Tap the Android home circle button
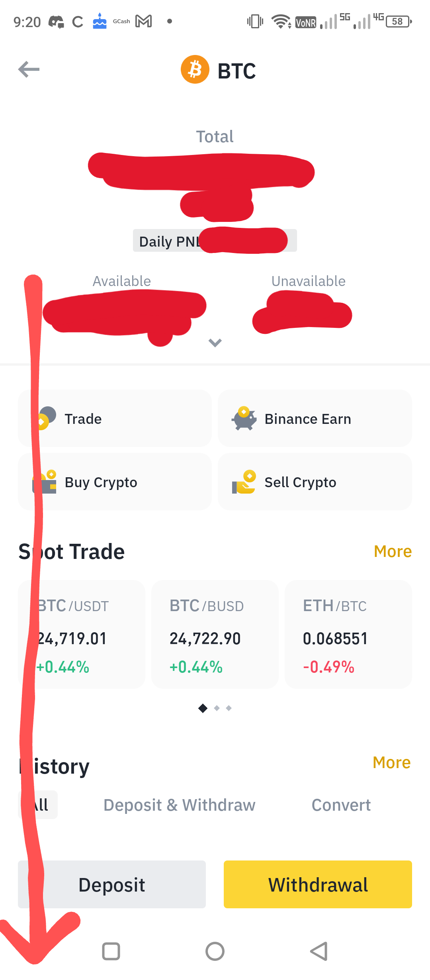Viewport: 430px width, 980px height. click(x=215, y=951)
